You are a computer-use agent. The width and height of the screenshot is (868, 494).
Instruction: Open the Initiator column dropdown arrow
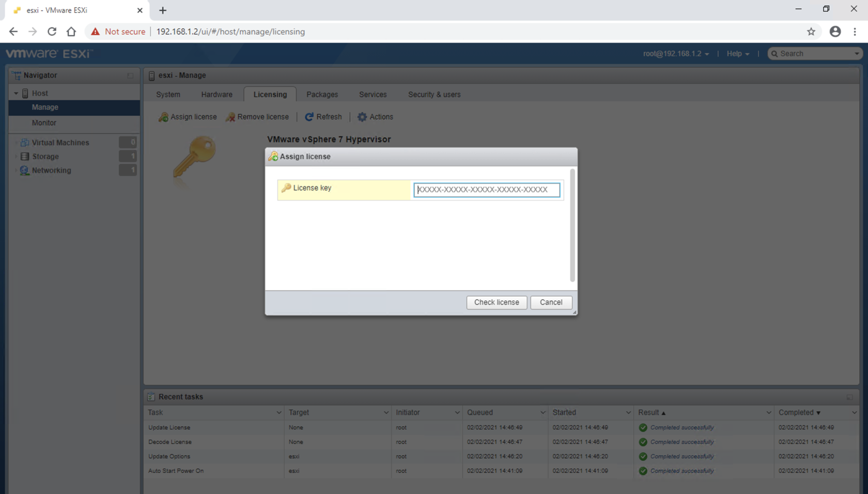[457, 412]
